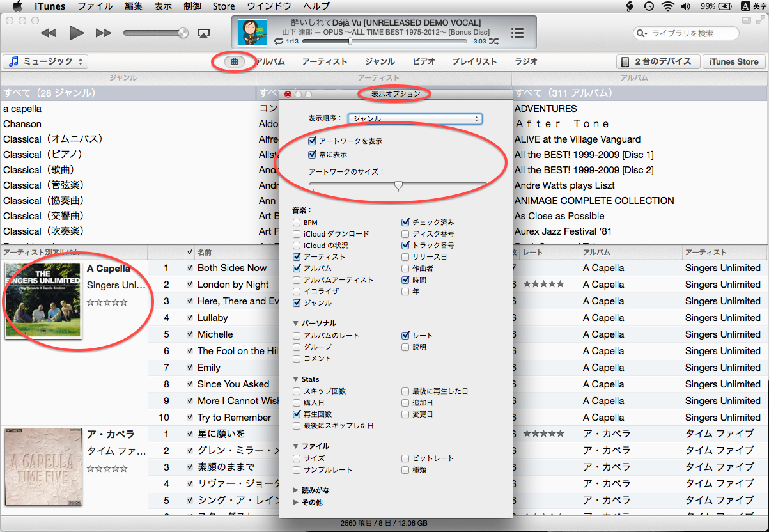This screenshot has height=532, width=769.
Task: Click the sound volume menu bar icon
Action: point(687,6)
